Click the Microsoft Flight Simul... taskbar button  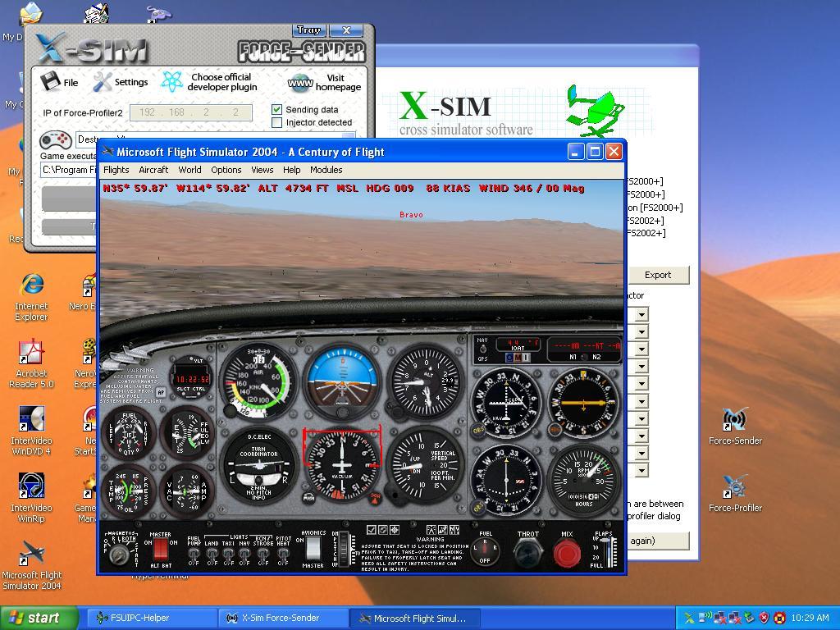(415, 619)
